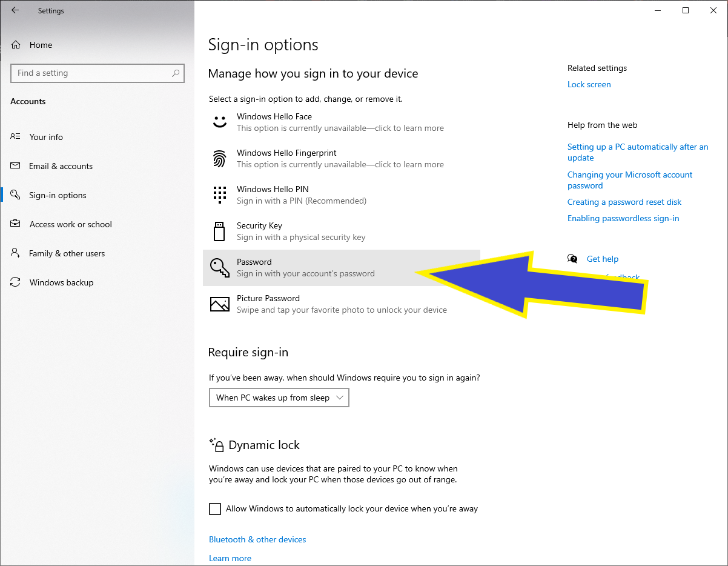Image resolution: width=728 pixels, height=566 pixels.
Task: Click the Password key icon
Action: [219, 267]
